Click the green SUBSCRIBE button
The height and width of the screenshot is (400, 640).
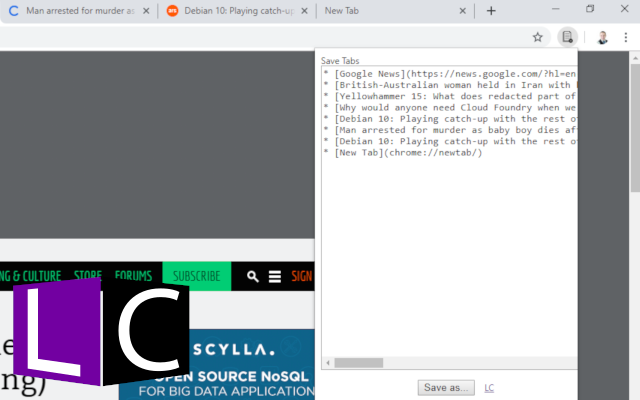click(196, 276)
